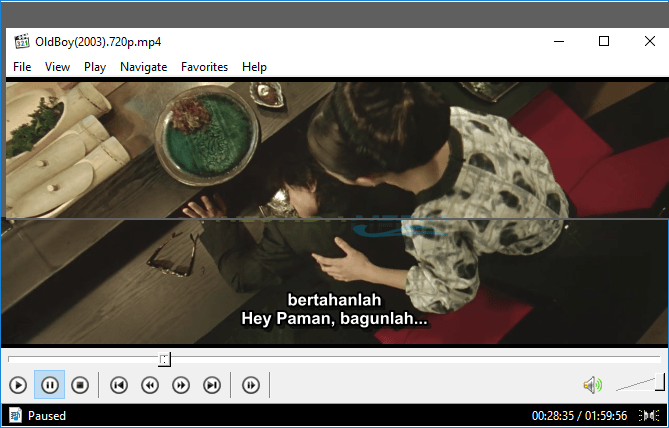Image resolution: width=669 pixels, height=428 pixels.
Task: Click the file icon in status bar
Action: pos(15,415)
